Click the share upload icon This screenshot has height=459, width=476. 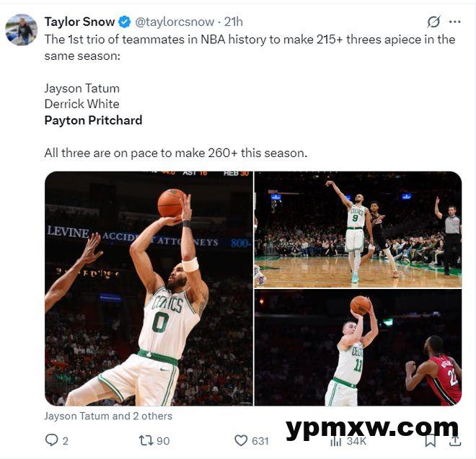pos(455,440)
